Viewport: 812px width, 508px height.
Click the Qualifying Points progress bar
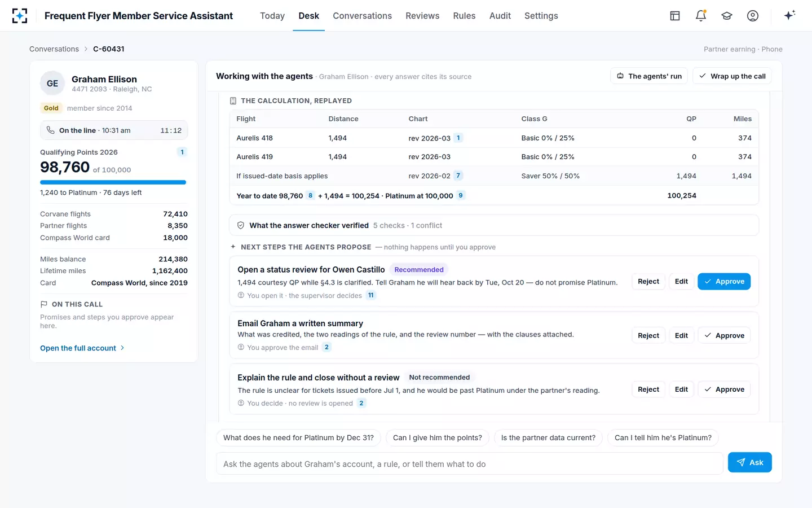click(x=113, y=182)
